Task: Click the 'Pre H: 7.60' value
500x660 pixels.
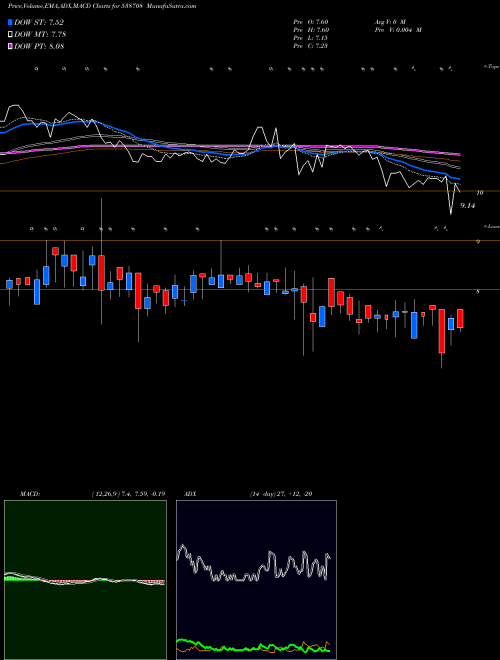Action: (311, 30)
